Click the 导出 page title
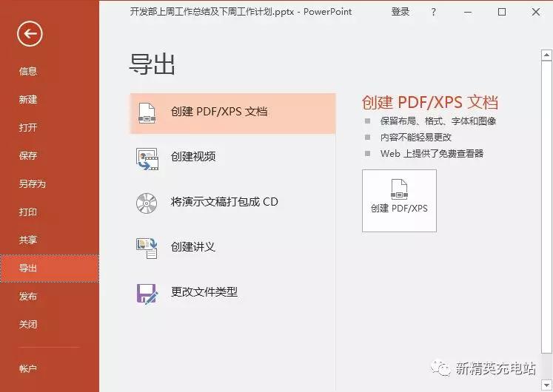The height and width of the screenshot is (392, 553). coord(152,64)
